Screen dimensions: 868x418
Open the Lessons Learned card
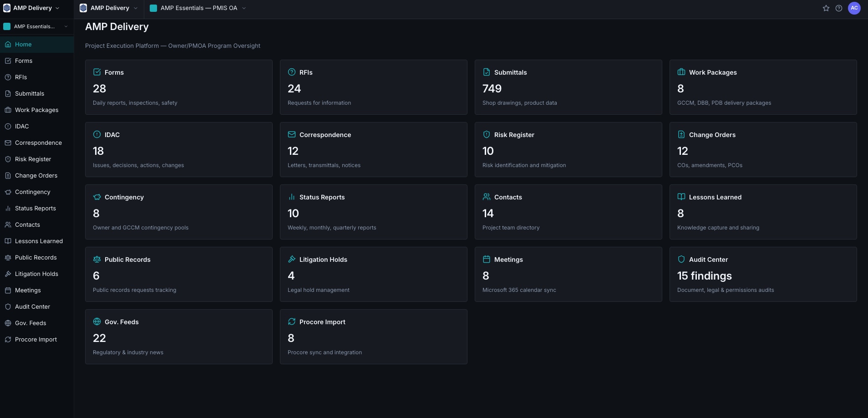click(763, 212)
